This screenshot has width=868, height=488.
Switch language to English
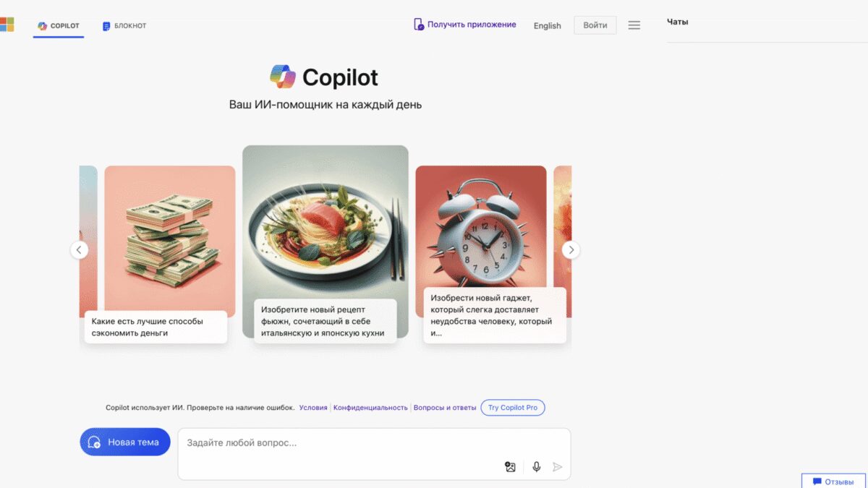(548, 25)
